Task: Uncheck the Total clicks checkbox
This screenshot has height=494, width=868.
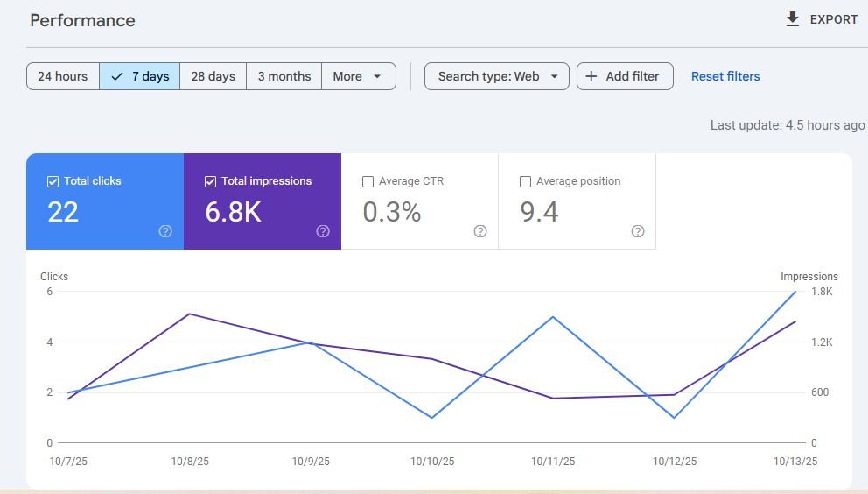Action: click(x=53, y=182)
